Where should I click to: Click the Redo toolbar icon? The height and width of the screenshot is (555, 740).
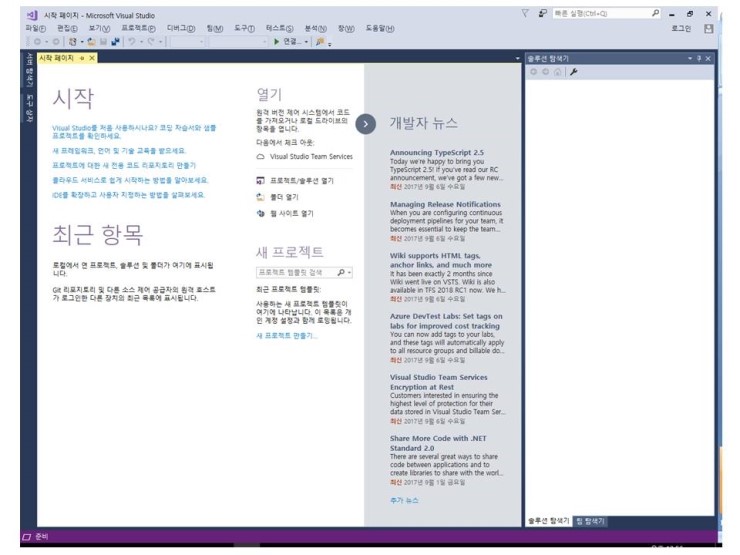click(x=151, y=42)
